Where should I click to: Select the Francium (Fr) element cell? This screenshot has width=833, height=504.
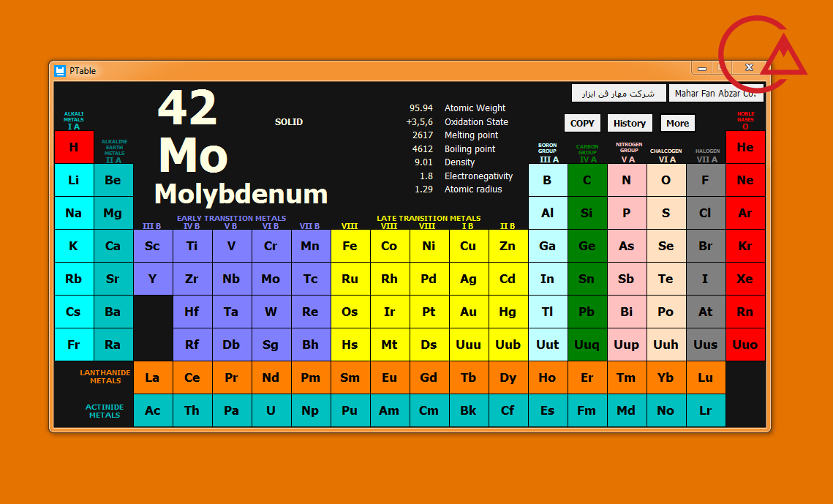coord(74,345)
